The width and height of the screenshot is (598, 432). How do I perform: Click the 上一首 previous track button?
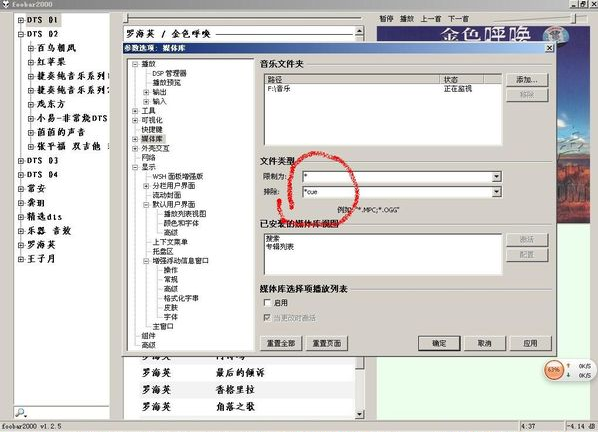pos(431,19)
